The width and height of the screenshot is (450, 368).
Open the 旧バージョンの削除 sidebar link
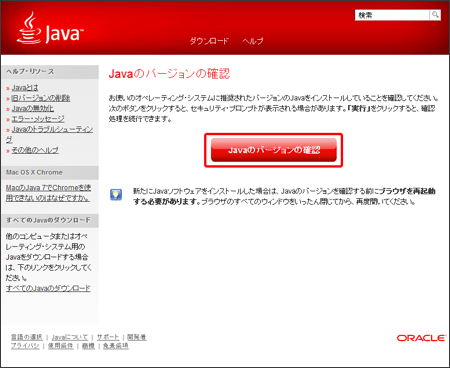(x=41, y=98)
